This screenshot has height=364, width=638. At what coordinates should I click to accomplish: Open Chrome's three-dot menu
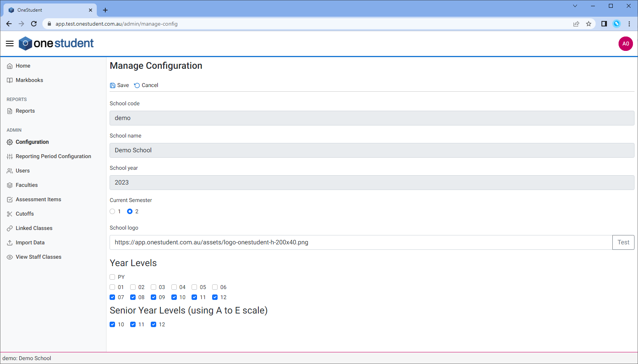tap(629, 24)
